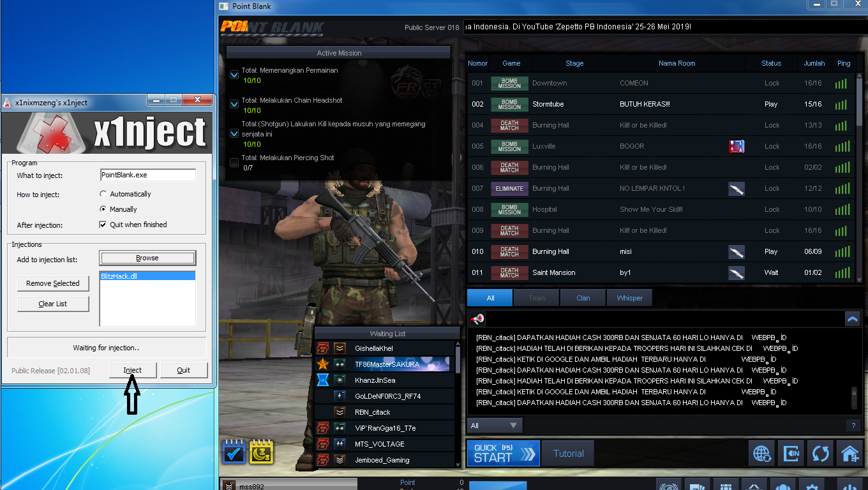868x490 pixels.
Task: Click the megaphone icon above the chat
Action: click(x=477, y=318)
